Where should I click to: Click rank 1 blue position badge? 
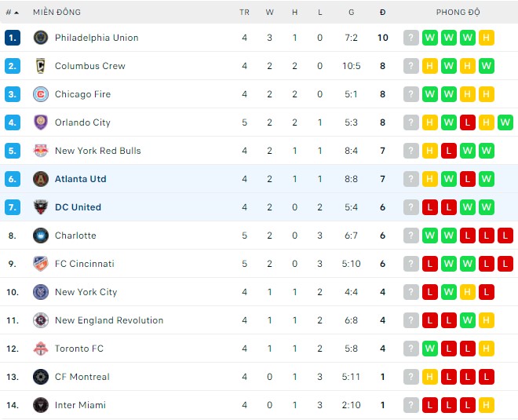coord(12,38)
